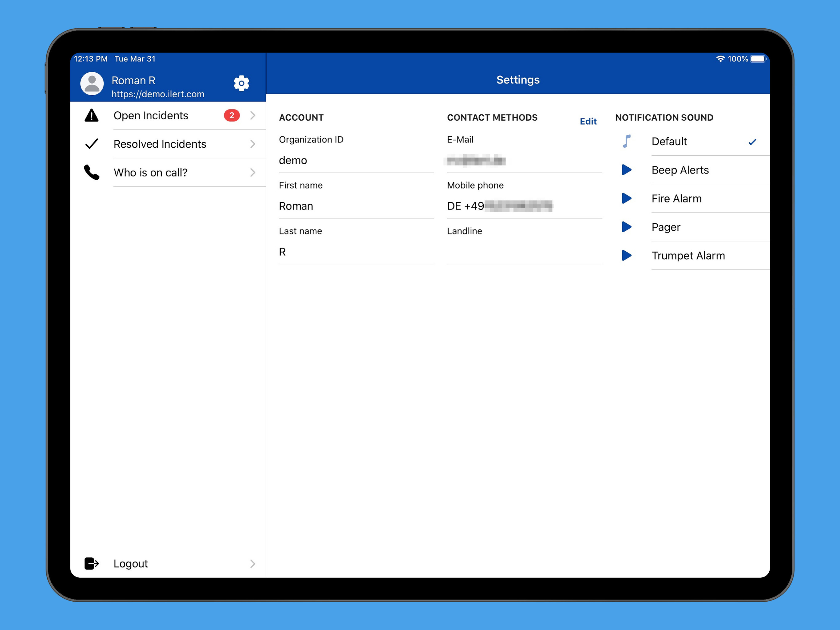Screen dimensions: 840x630
Task: Click the checkmark next to Default sound
Action: [752, 142]
